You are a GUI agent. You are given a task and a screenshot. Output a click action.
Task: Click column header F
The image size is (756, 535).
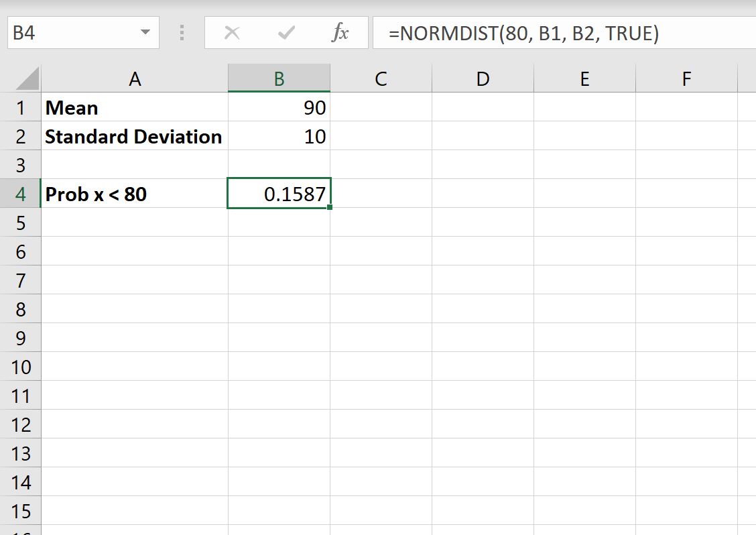point(686,78)
